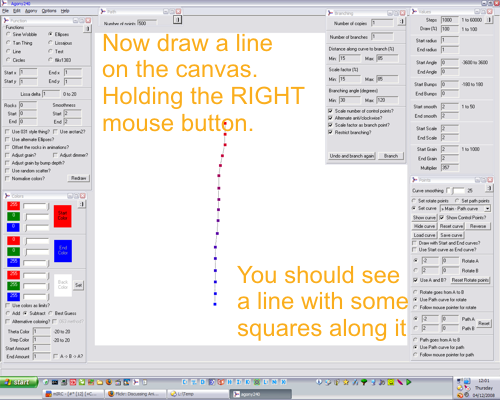The height and width of the screenshot is (400, 500).
Task: Click the Reset Rotate points button
Action: coord(470,280)
